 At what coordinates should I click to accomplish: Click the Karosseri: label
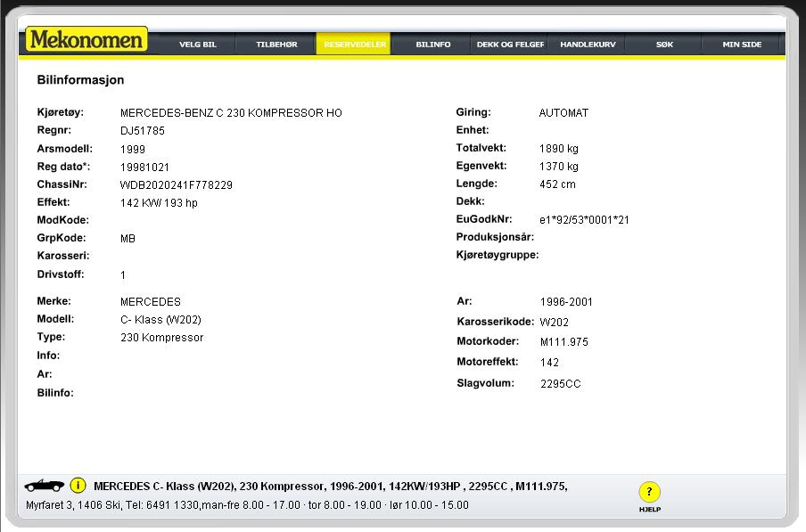(62, 256)
